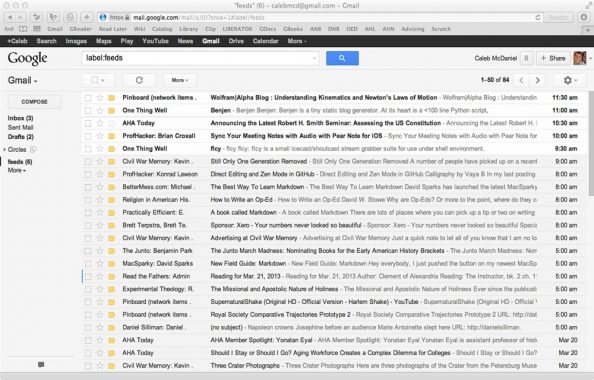594x380 pixels.
Task: Check the Practically Efficient email
Action: pyautogui.click(x=88, y=213)
